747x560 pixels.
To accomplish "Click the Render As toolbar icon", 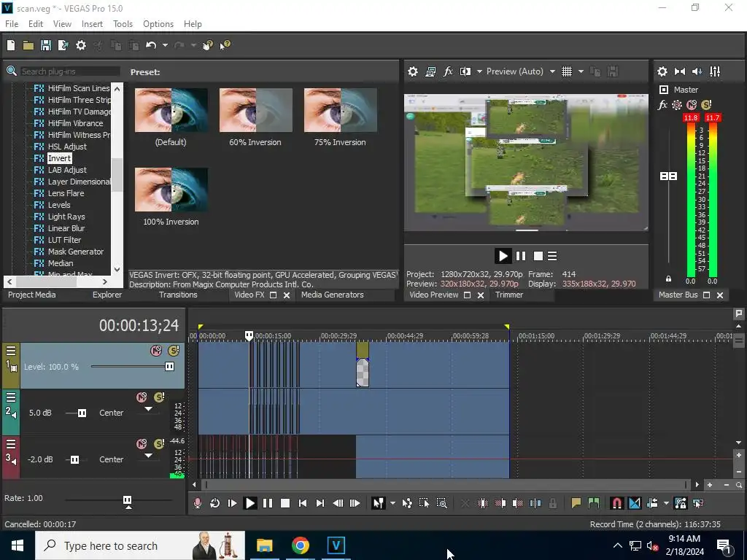I will pyautogui.click(x=63, y=45).
